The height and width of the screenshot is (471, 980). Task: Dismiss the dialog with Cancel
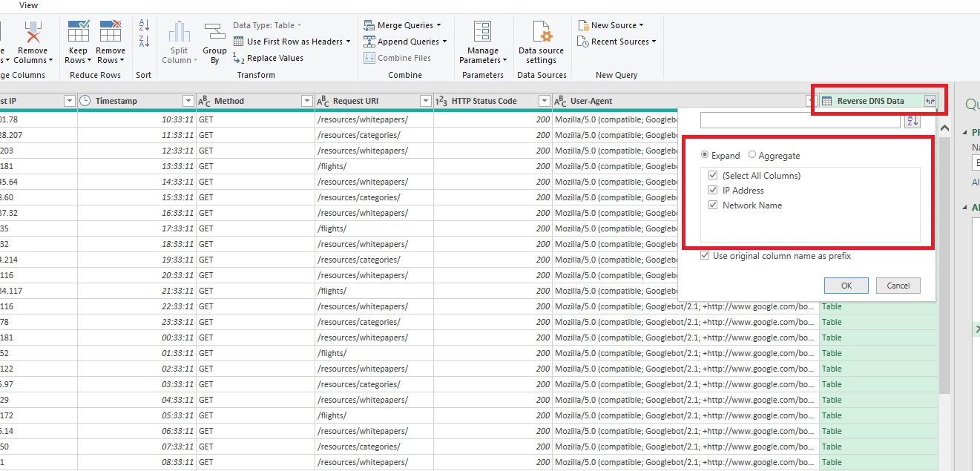(898, 285)
